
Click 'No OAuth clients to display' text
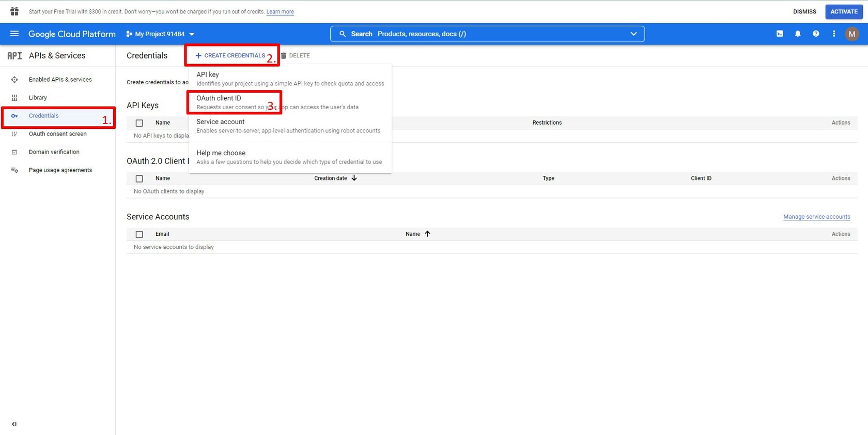click(x=169, y=191)
